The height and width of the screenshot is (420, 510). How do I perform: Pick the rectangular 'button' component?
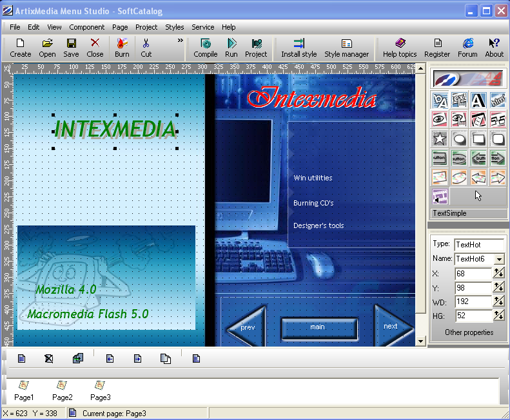(440, 158)
